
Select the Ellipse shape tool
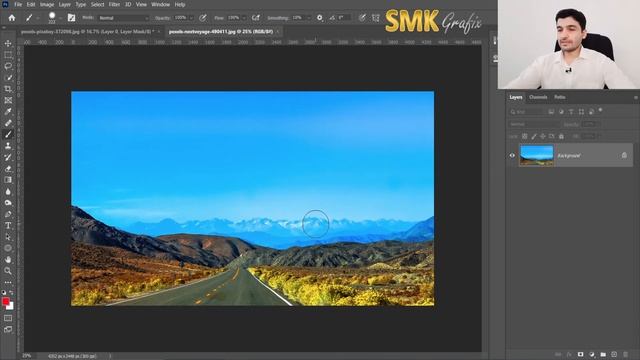(8, 248)
